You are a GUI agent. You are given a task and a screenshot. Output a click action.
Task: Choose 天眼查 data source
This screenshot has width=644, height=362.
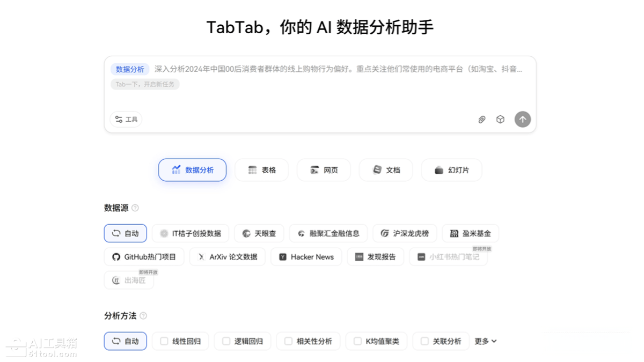pos(259,233)
